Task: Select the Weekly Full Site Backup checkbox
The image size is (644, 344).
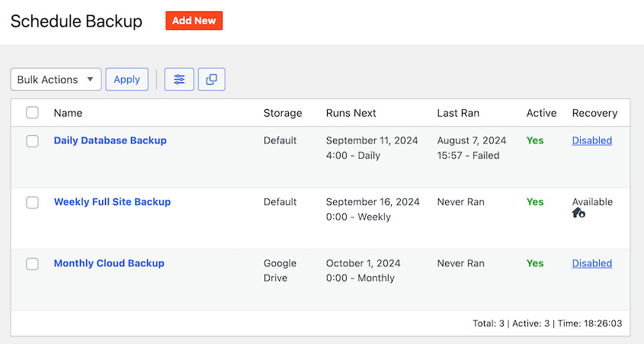Action: [x=32, y=202]
